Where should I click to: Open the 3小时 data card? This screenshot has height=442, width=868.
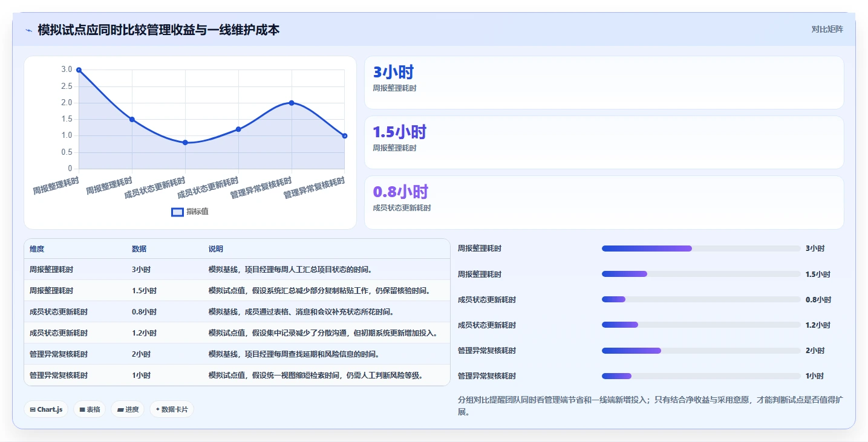click(x=604, y=82)
